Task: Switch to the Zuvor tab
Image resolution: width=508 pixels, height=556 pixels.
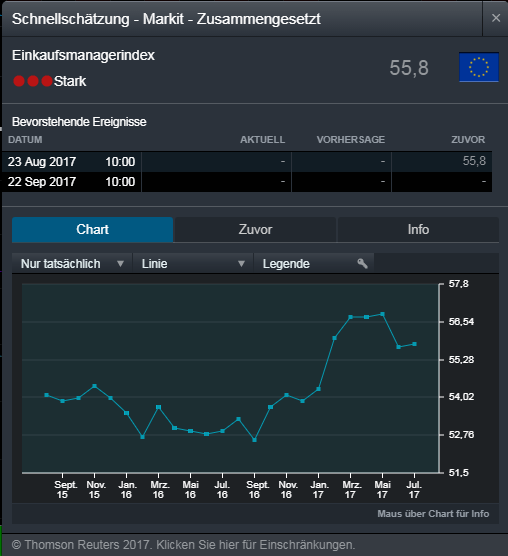Action: point(255,229)
